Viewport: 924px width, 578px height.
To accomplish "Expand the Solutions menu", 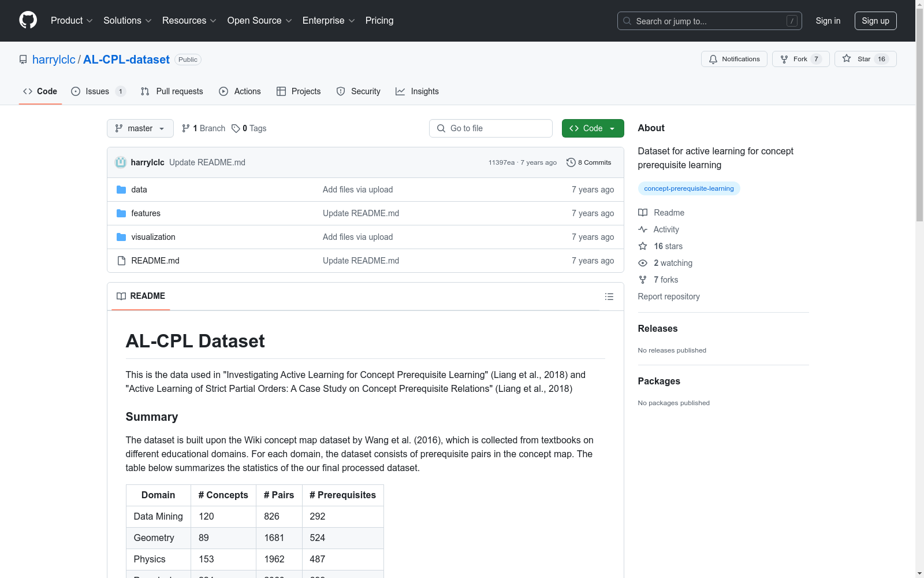I will click(x=128, y=20).
